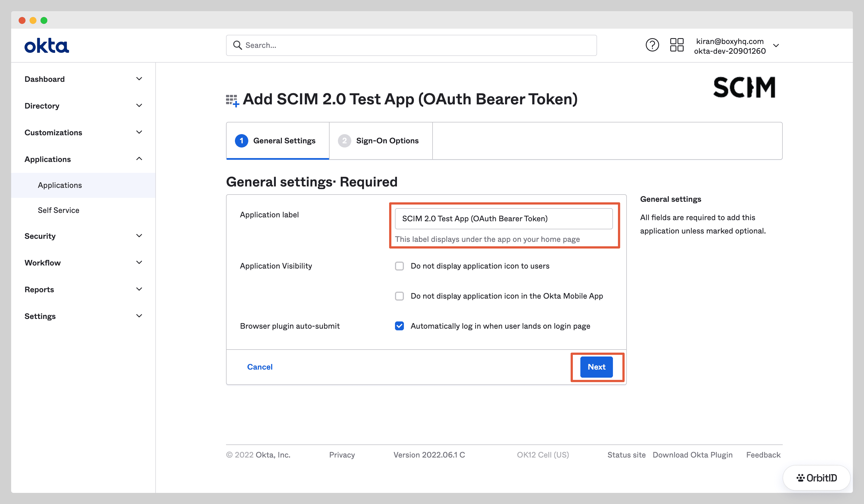
Task: Open the account dropdown arrow
Action: [776, 46]
